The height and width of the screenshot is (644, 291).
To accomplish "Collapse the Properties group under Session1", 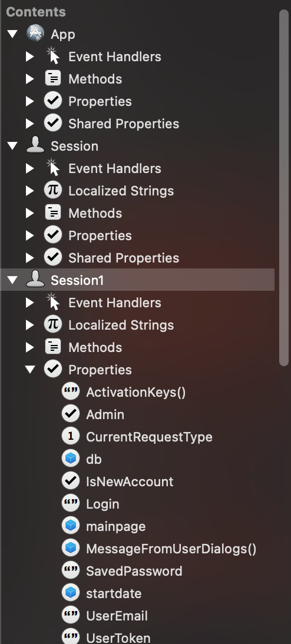I will coord(30,369).
